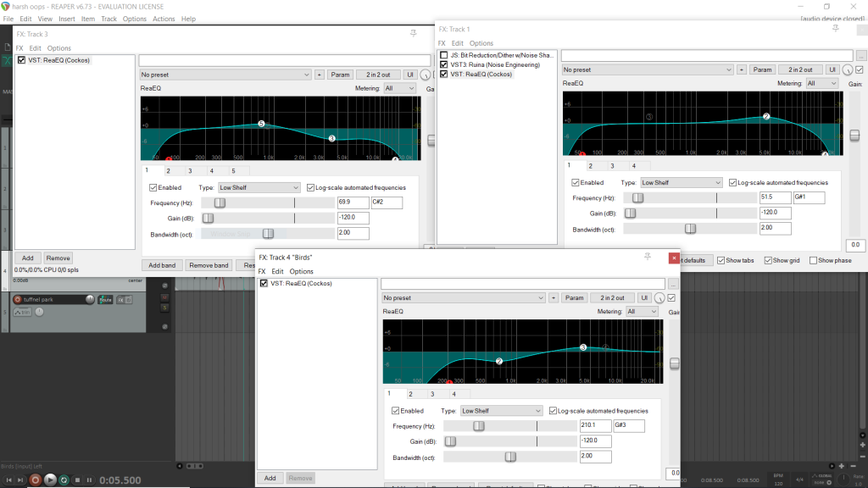Open the Insert menu in REAPER menu bar
Screen dimensions: 868x488
(x=66, y=19)
